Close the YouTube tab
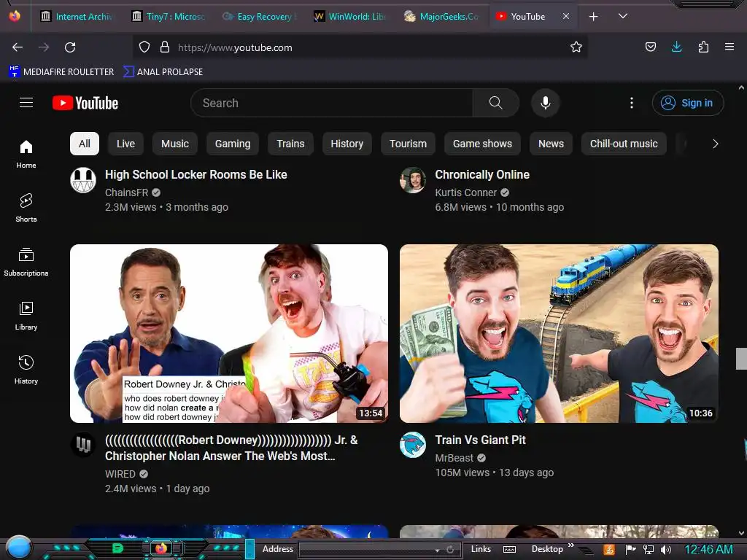 tap(566, 16)
